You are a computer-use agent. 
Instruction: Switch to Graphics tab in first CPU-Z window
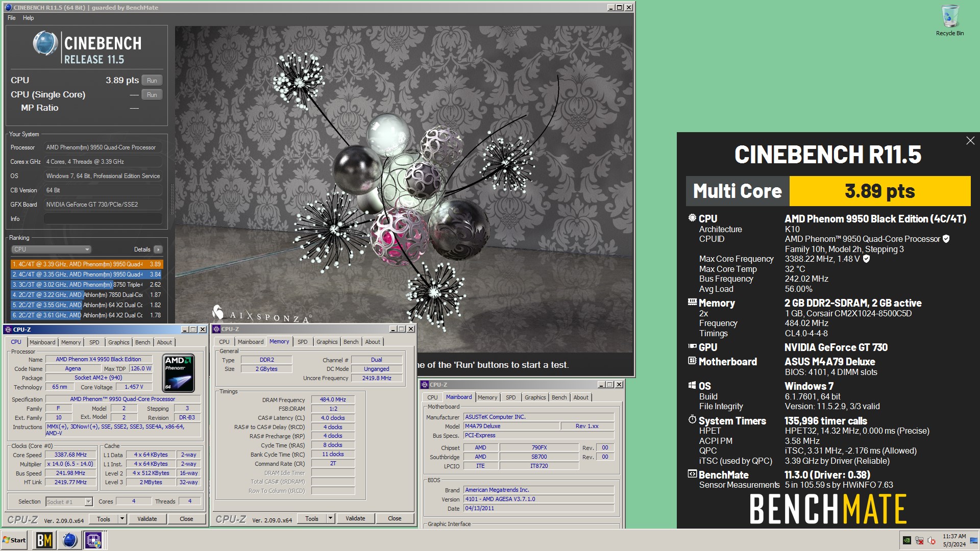[119, 342]
